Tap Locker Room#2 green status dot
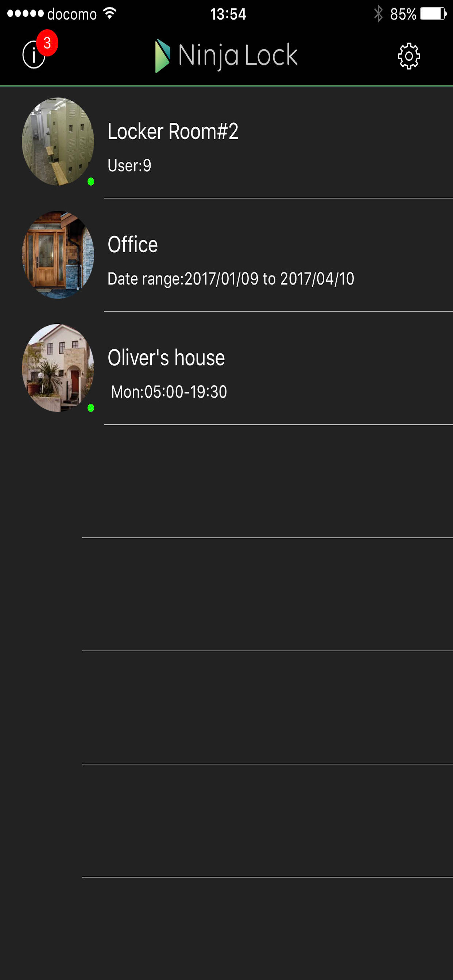 [x=90, y=182]
